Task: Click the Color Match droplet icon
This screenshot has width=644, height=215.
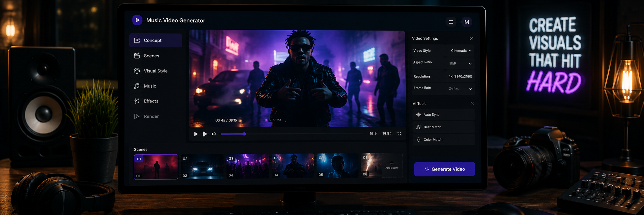Action: click(418, 140)
